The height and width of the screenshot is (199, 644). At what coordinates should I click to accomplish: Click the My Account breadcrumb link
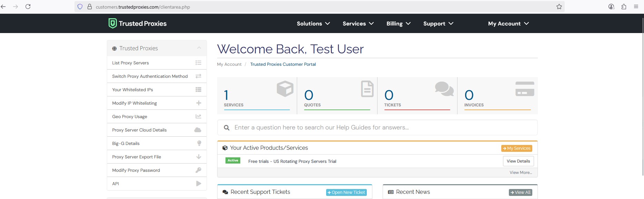[229, 64]
